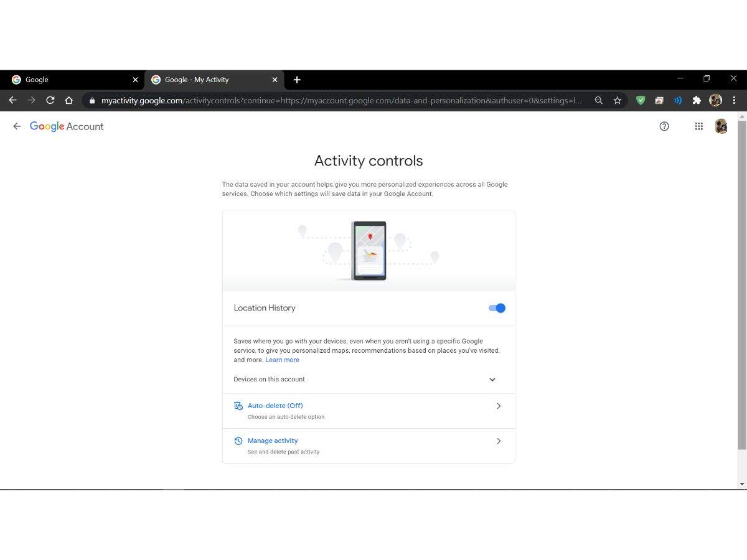The height and width of the screenshot is (560, 747).
Task: Expand Devices on this account
Action: pyautogui.click(x=492, y=380)
